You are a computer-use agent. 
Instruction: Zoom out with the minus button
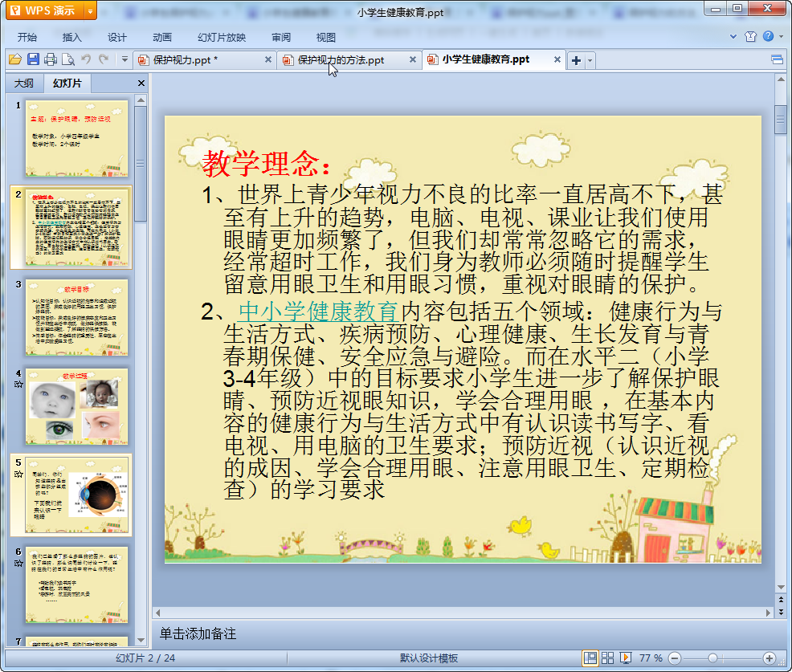[674, 658]
